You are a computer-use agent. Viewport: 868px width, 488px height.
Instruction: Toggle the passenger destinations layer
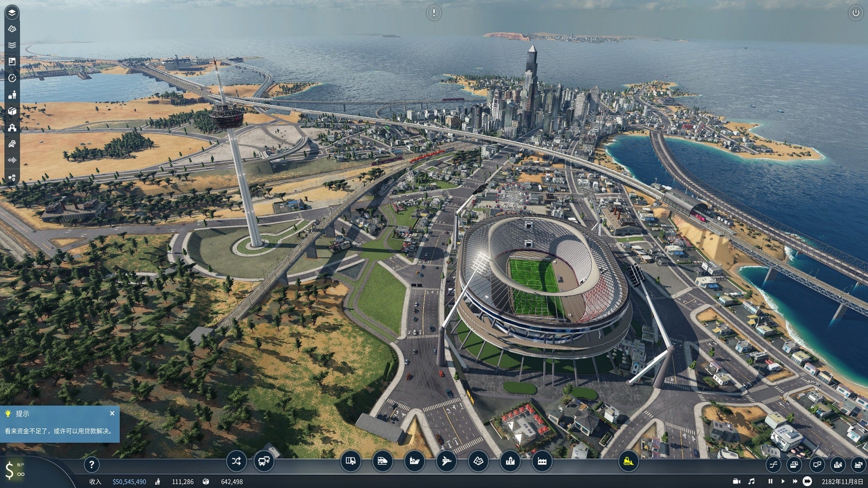[x=12, y=94]
